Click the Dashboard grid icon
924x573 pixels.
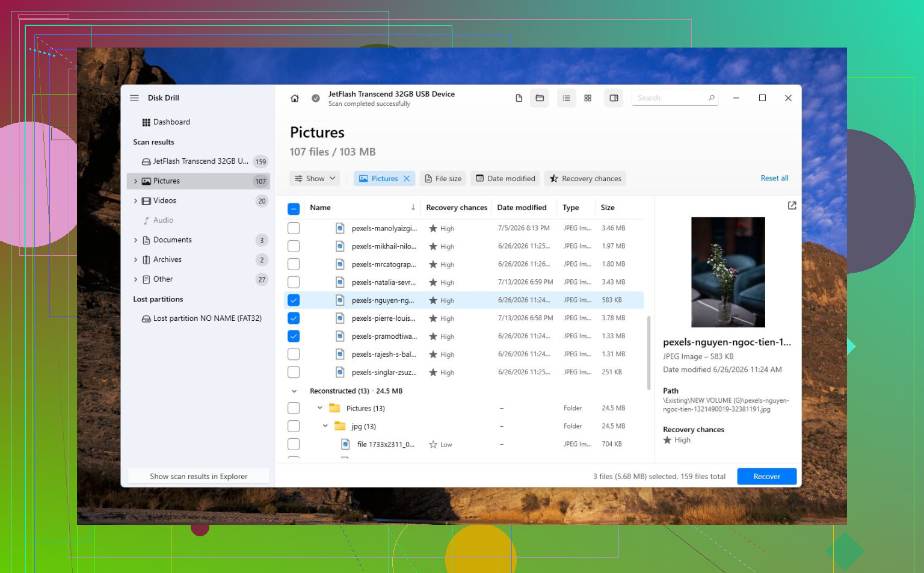coord(146,122)
